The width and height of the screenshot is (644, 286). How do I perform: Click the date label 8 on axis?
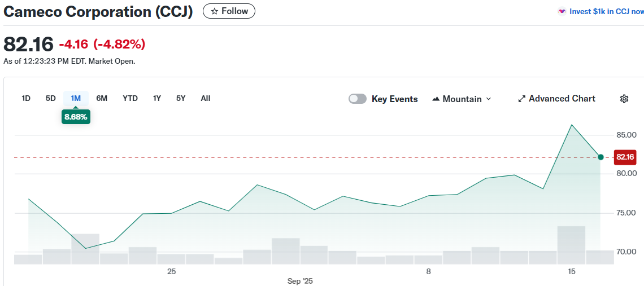pos(428,271)
